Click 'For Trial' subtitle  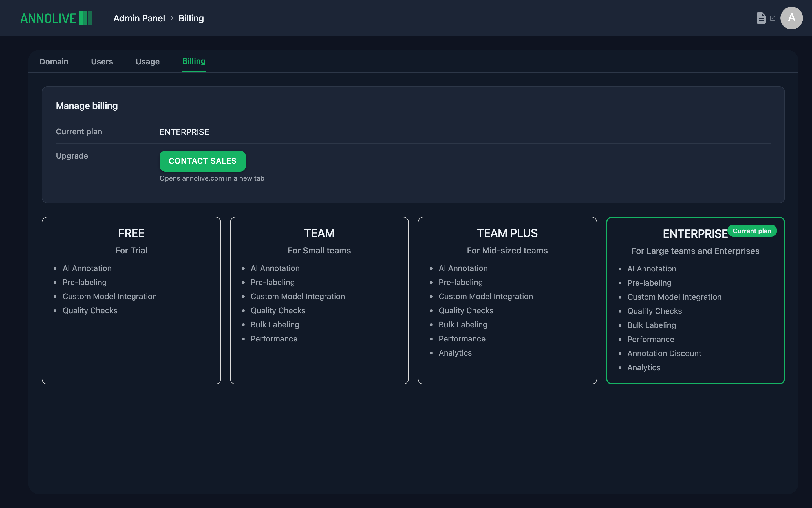pos(131,251)
